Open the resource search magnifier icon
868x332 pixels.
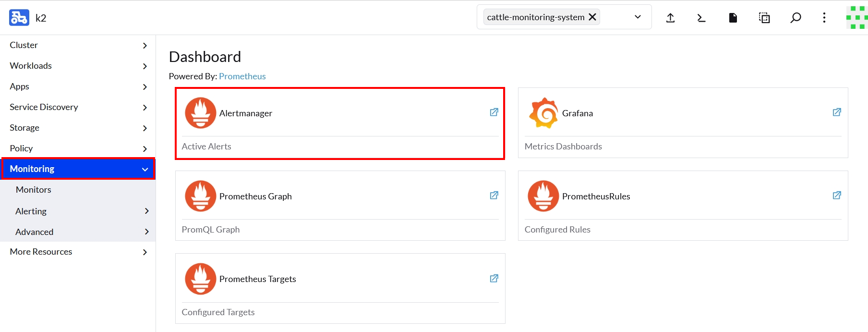click(796, 18)
